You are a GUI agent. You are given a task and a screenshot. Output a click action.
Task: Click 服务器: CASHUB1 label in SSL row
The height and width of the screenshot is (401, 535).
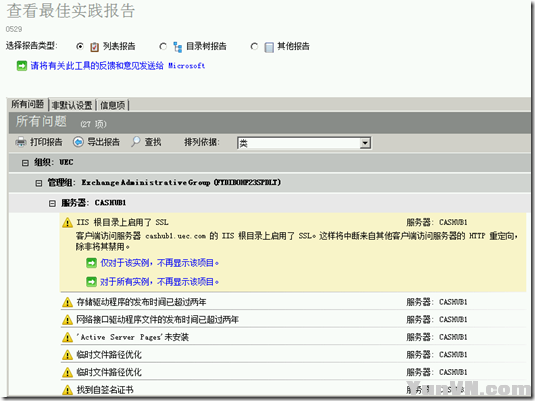click(437, 223)
